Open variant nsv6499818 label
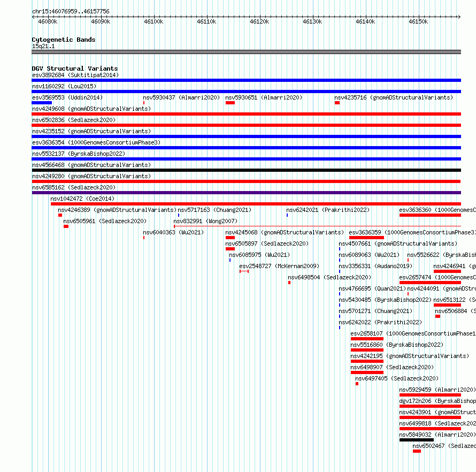The image size is (476, 472). 437,423
